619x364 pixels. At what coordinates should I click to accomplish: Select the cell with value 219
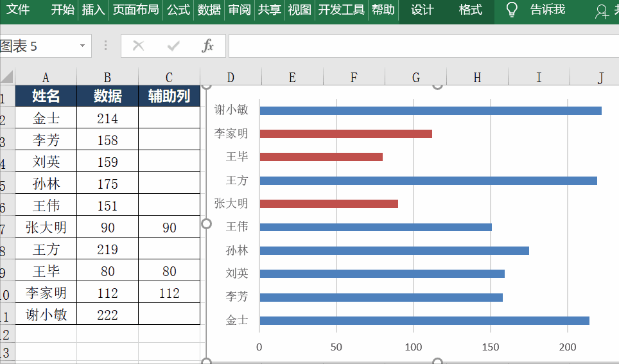click(x=107, y=248)
